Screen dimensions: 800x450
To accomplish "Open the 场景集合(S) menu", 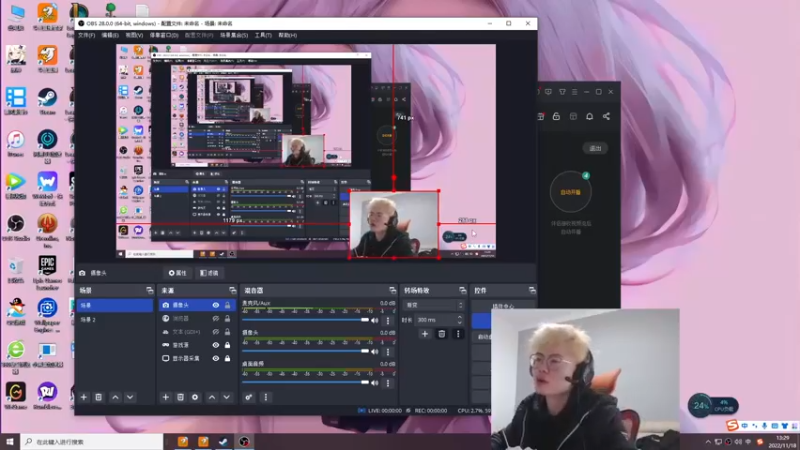I will [234, 35].
